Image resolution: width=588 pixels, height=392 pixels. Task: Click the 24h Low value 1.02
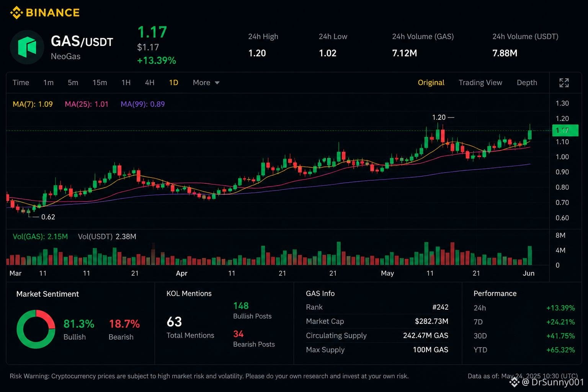tap(328, 53)
